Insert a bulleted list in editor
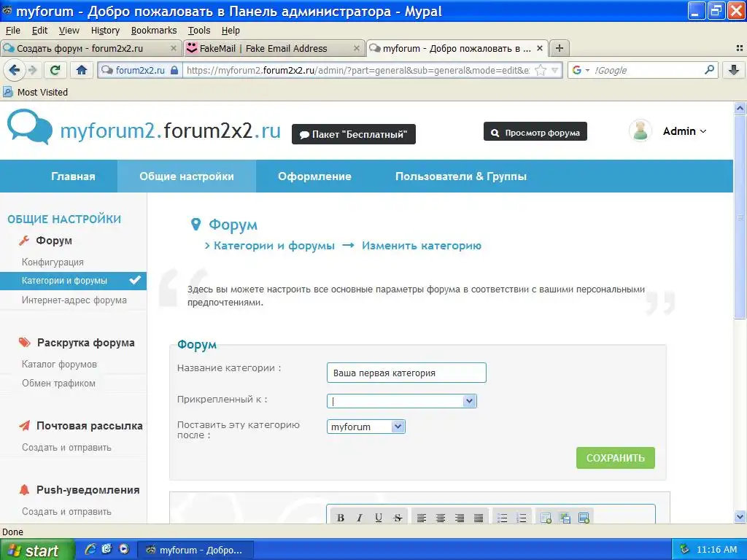Viewport: 747px width, 560px height. 502,518
